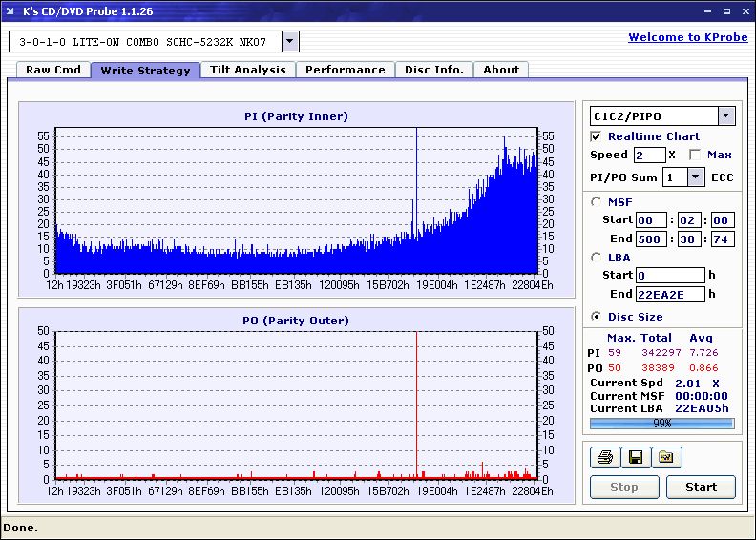Image resolution: width=756 pixels, height=540 pixels.
Task: Click the floppy disk save icon
Action: click(635, 458)
